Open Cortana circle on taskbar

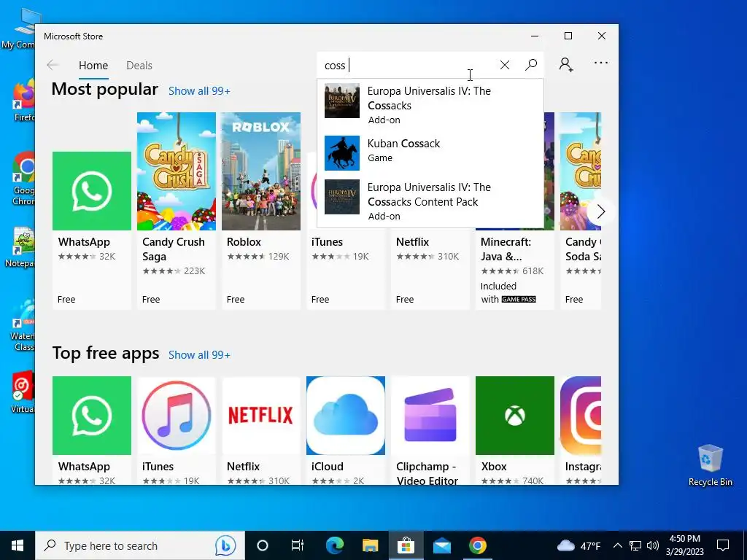(263, 545)
